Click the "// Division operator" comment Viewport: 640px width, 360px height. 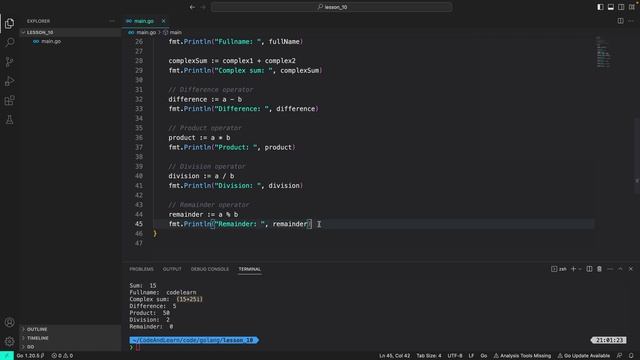(x=207, y=167)
